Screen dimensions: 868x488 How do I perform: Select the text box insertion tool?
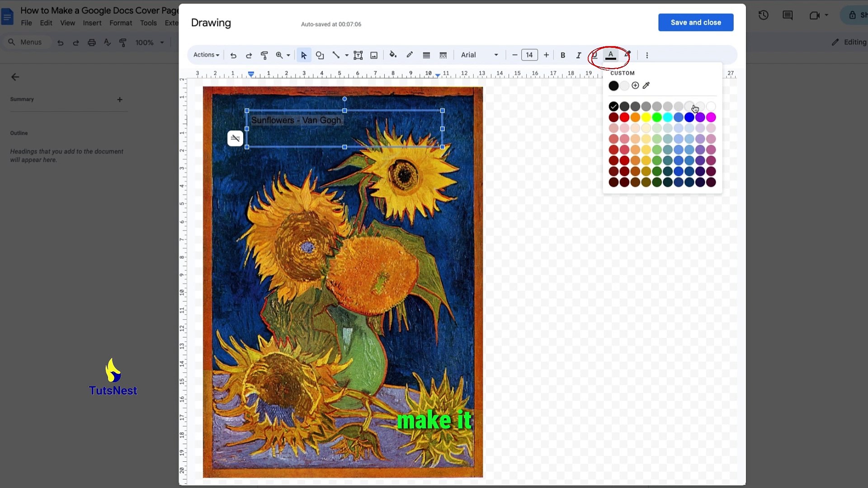358,55
